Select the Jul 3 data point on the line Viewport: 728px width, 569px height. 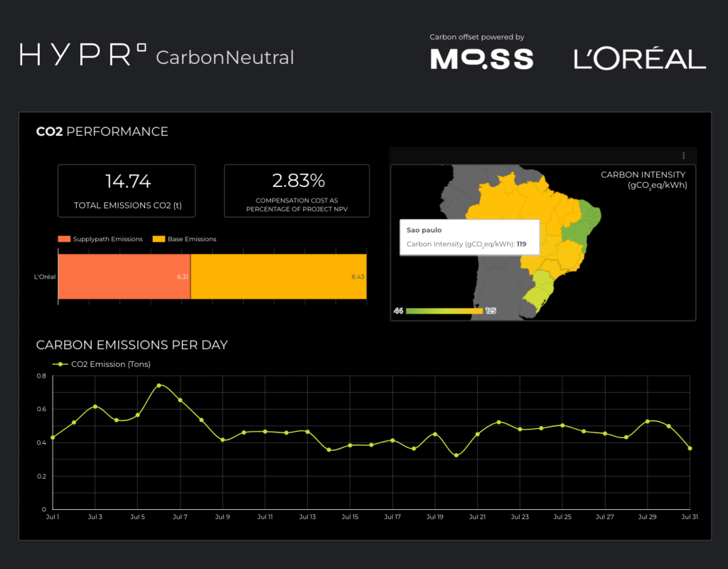pyautogui.click(x=95, y=406)
